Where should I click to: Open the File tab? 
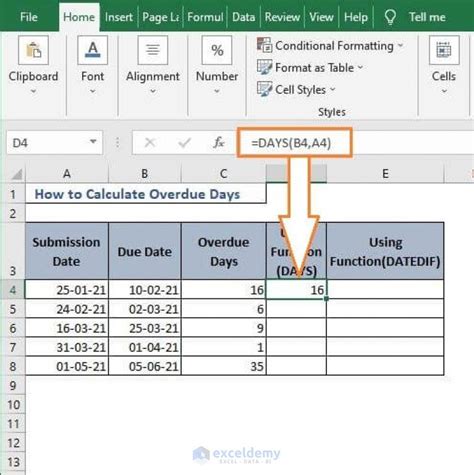tap(29, 17)
